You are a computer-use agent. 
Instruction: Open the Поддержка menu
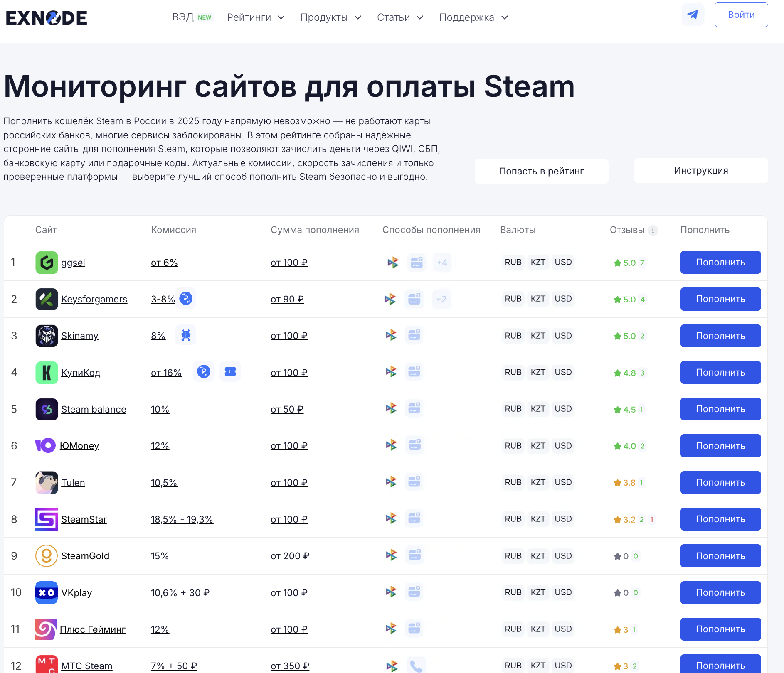[x=473, y=17]
